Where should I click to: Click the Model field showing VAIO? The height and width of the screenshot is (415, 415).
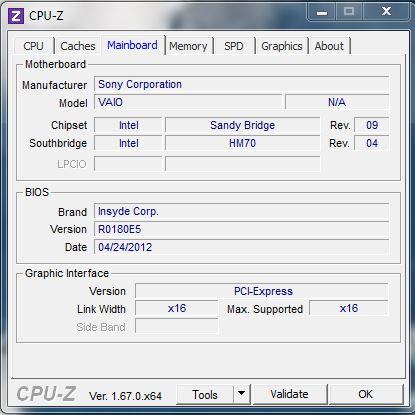tap(188, 102)
